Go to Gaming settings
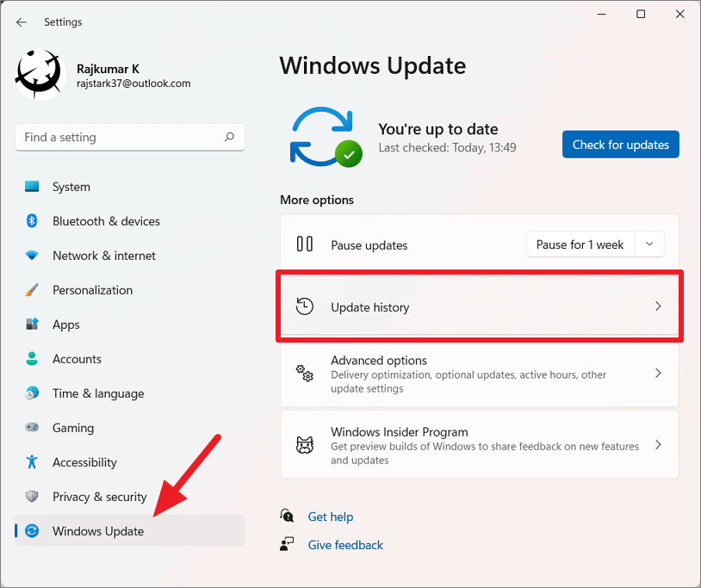Image resolution: width=701 pixels, height=588 pixels. tap(130, 427)
